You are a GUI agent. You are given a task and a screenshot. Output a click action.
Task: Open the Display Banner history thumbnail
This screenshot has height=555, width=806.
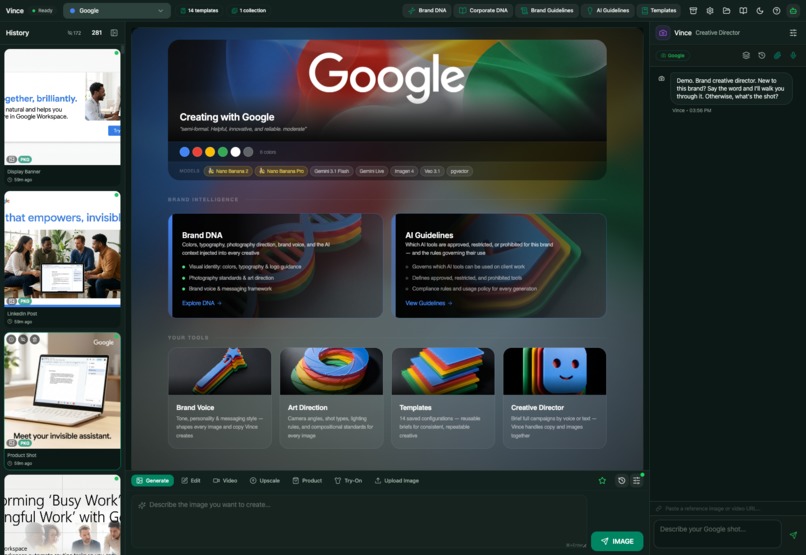(x=62, y=107)
